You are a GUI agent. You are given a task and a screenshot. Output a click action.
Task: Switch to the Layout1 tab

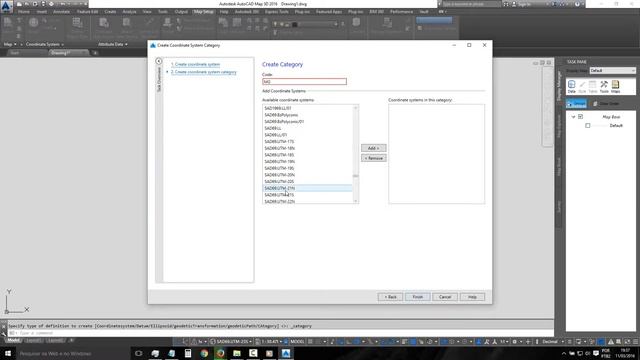[x=34, y=340]
